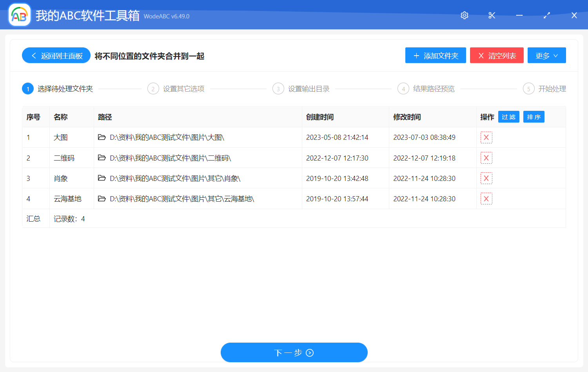Delete the 云海基地 row with the X icon

point(486,198)
